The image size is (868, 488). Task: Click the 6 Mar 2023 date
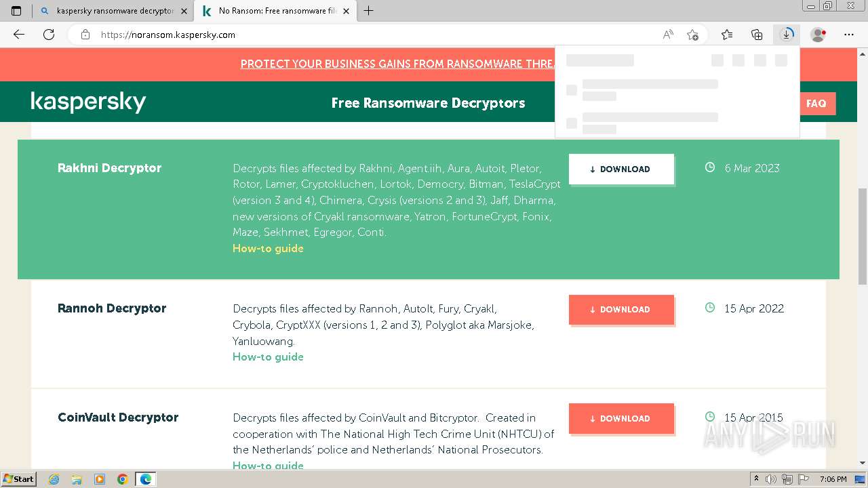click(x=752, y=168)
